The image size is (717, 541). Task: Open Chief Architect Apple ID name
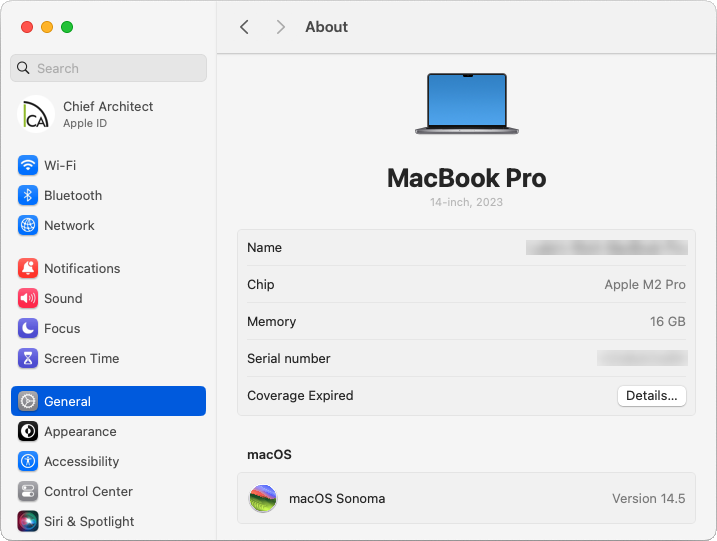point(108,107)
